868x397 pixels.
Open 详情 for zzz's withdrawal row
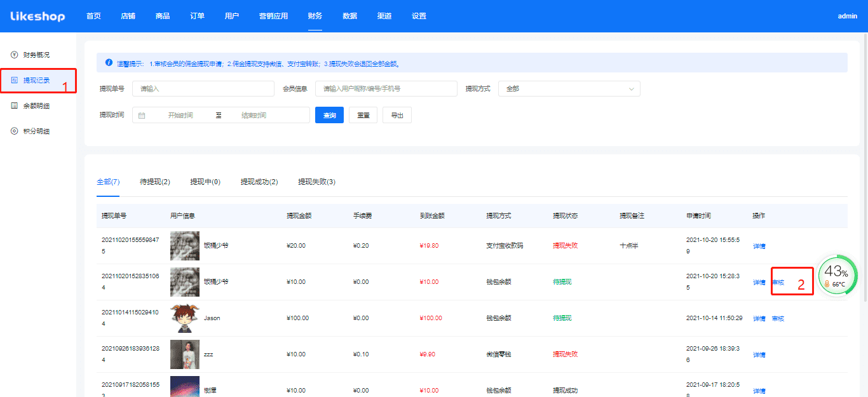tap(759, 354)
